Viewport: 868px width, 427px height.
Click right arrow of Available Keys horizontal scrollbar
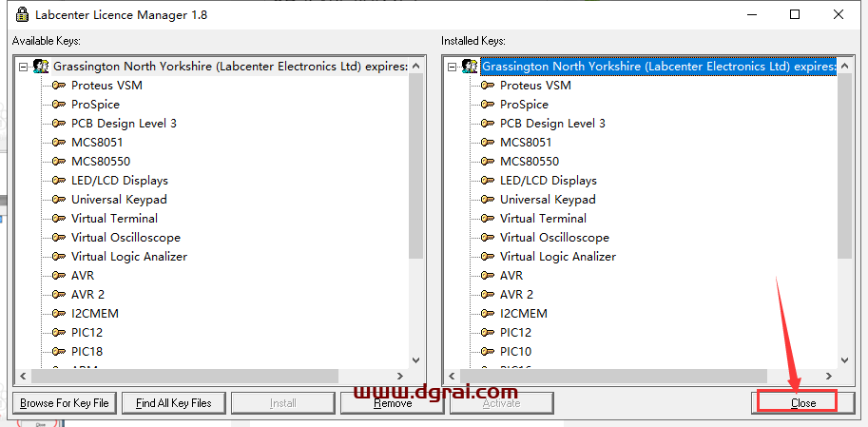[x=400, y=376]
